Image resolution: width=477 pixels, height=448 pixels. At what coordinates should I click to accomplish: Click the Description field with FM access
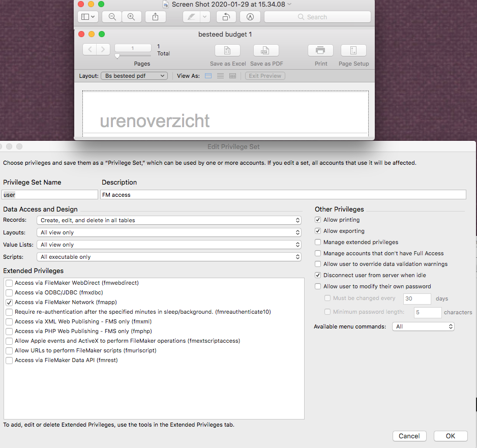pyautogui.click(x=283, y=195)
